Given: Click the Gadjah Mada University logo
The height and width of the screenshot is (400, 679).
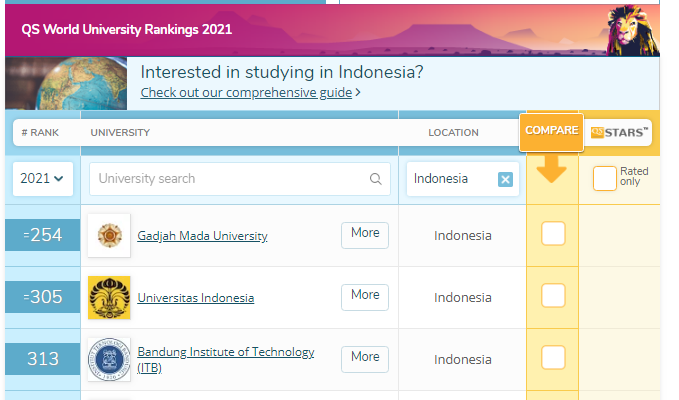Looking at the screenshot, I should coord(108,235).
